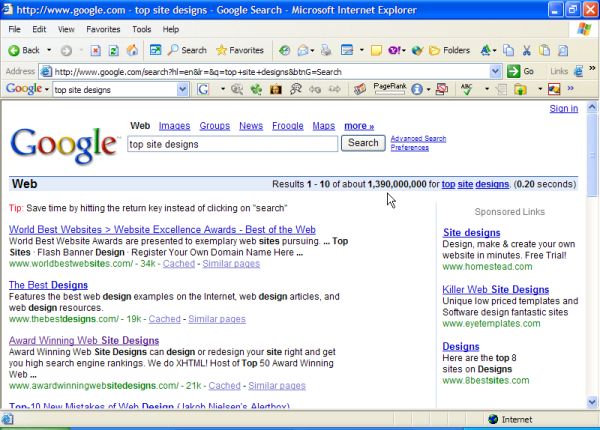This screenshot has width=600, height=430.
Task: Click the vertical scrollbar up arrow
Action: click(592, 107)
